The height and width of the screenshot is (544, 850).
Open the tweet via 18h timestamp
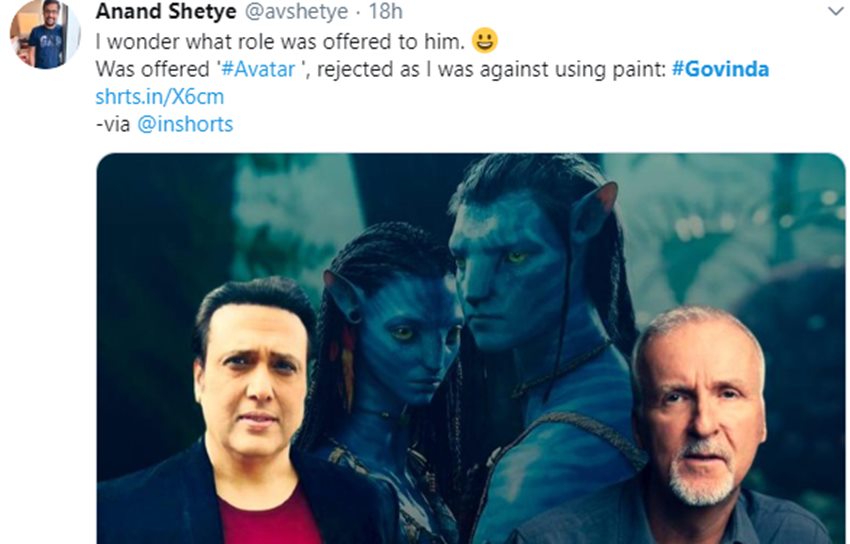coord(385,11)
